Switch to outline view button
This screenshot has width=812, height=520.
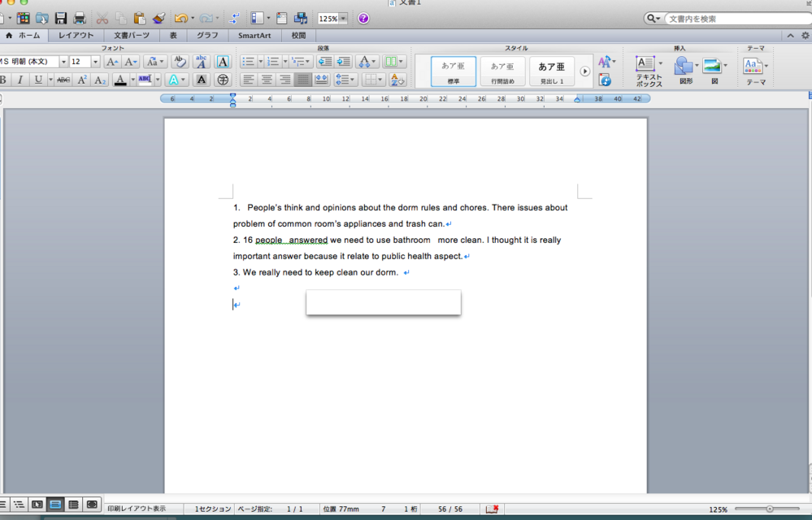[x=19, y=505]
